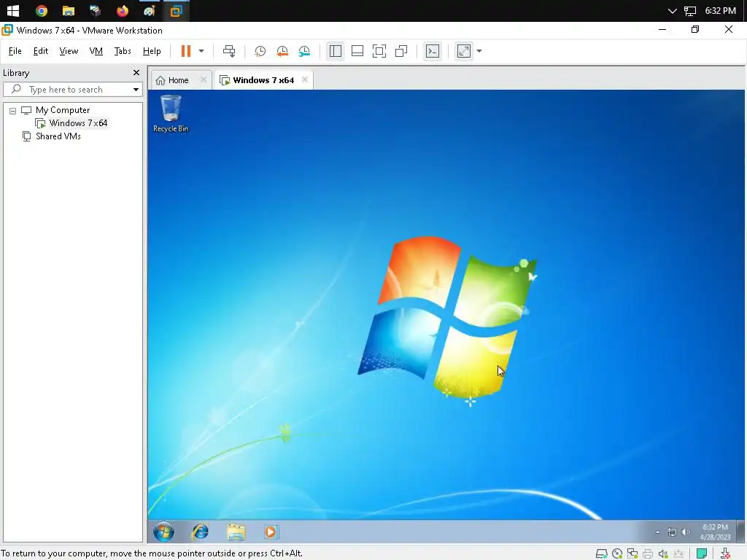Click the sound card status icon
This screenshot has width=747, height=560.
pos(663,553)
